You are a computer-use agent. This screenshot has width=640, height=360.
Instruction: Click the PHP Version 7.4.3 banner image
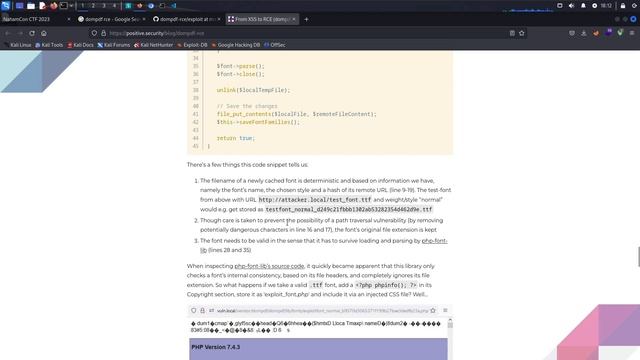[318, 349]
